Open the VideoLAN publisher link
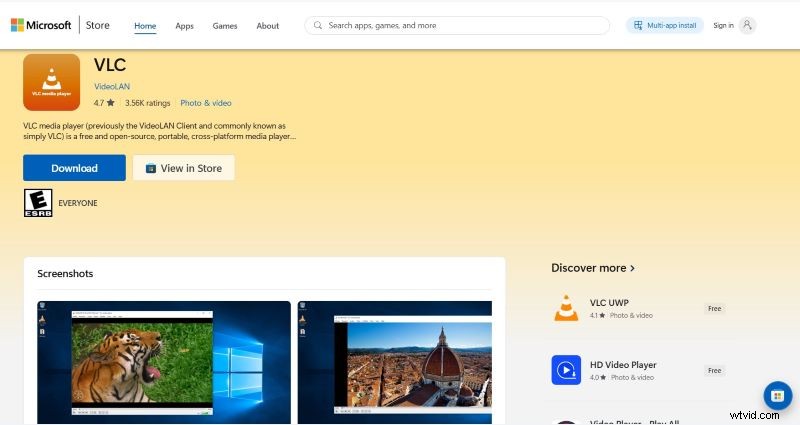The width and height of the screenshot is (800, 425). pos(112,87)
